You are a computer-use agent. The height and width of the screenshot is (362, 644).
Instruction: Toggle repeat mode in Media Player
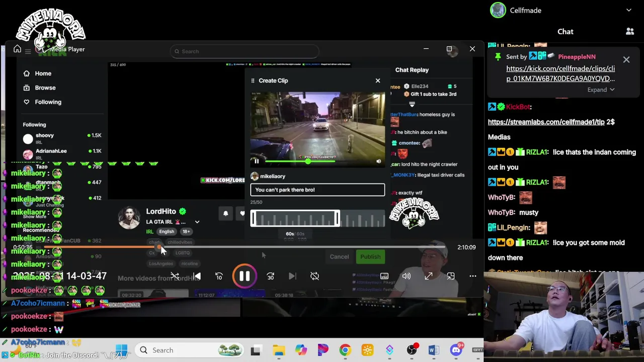click(x=314, y=276)
